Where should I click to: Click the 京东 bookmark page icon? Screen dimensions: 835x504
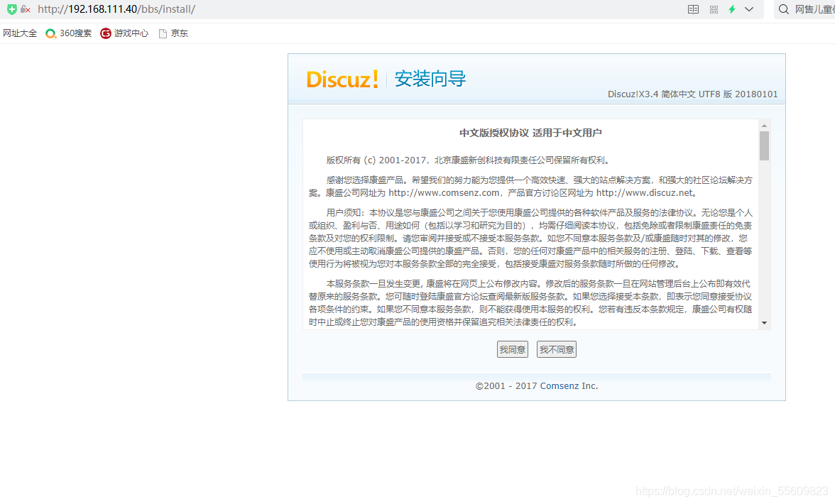click(x=163, y=33)
